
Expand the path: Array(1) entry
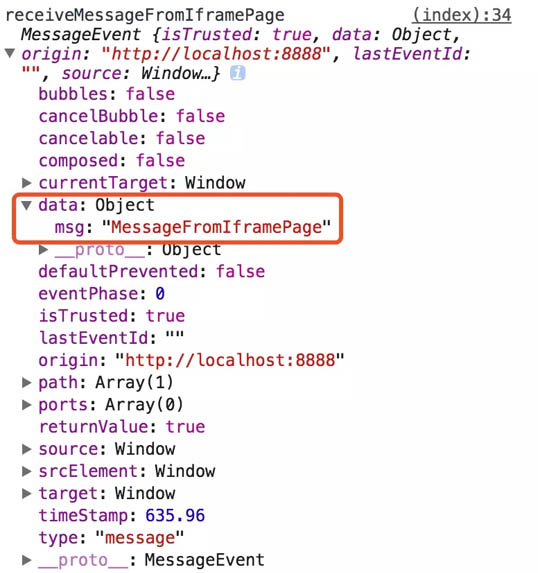pos(26,383)
